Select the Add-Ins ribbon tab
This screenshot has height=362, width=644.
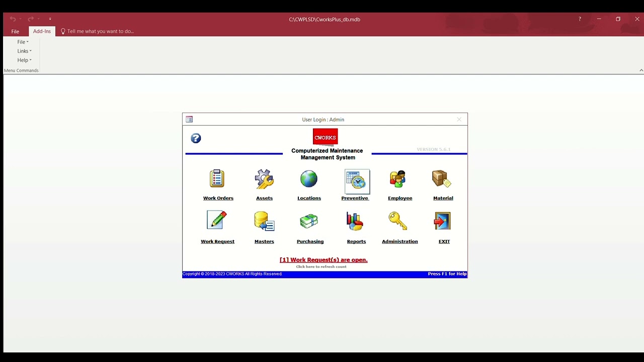coord(42,31)
